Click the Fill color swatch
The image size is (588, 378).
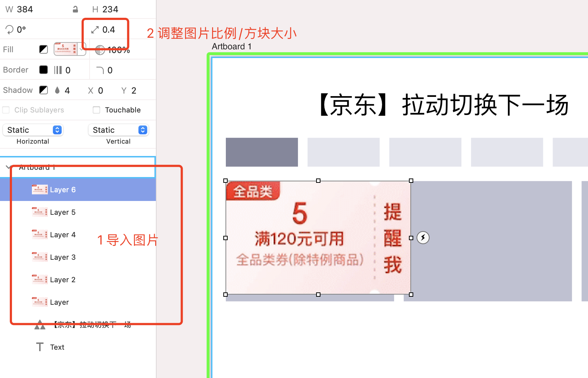coord(44,49)
